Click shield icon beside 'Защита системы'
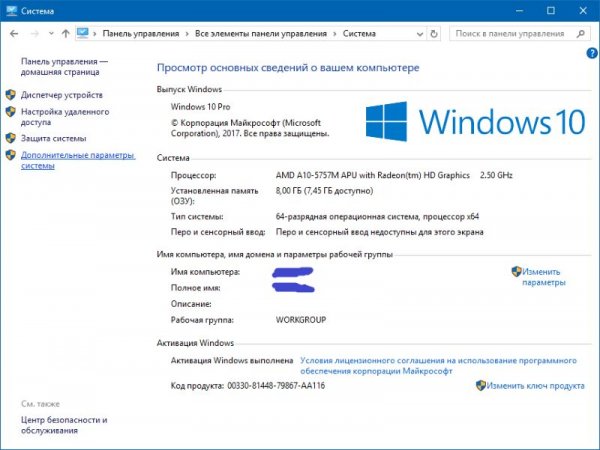The height and width of the screenshot is (450, 600). point(11,138)
